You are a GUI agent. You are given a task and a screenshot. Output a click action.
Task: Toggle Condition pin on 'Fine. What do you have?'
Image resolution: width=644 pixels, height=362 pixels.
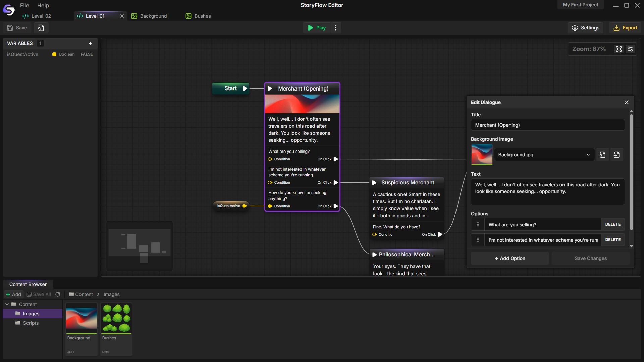pyautogui.click(x=375, y=235)
